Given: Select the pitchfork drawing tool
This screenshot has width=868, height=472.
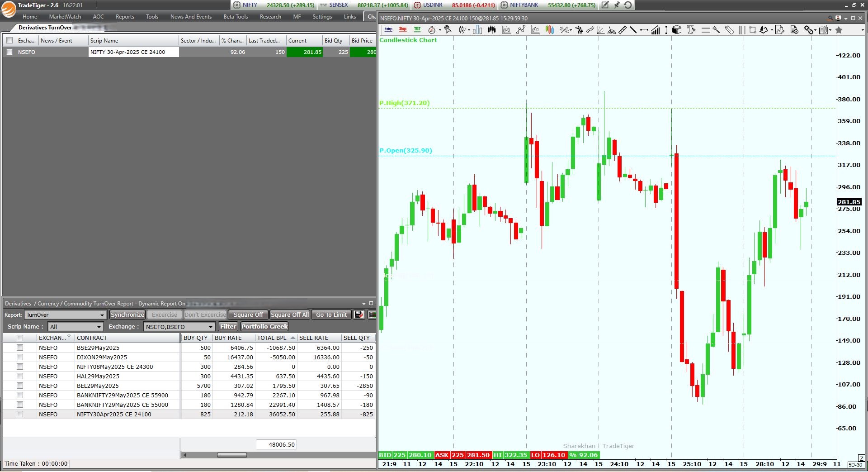Looking at the screenshot, I should pyautogui.click(x=716, y=30).
